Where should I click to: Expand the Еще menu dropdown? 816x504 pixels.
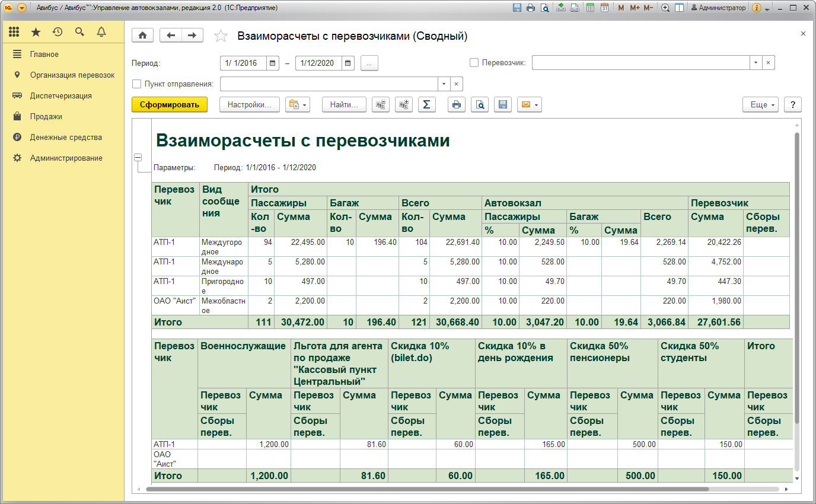pyautogui.click(x=763, y=105)
